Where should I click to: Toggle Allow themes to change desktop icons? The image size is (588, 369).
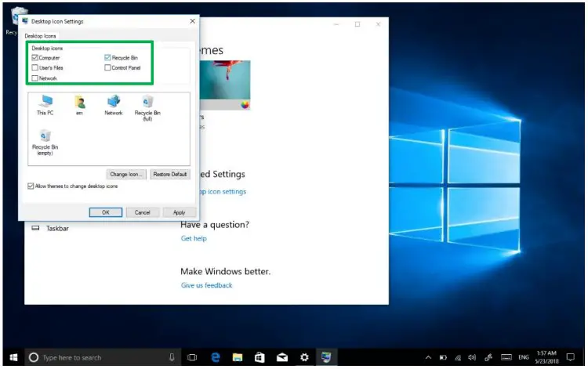[x=31, y=186]
